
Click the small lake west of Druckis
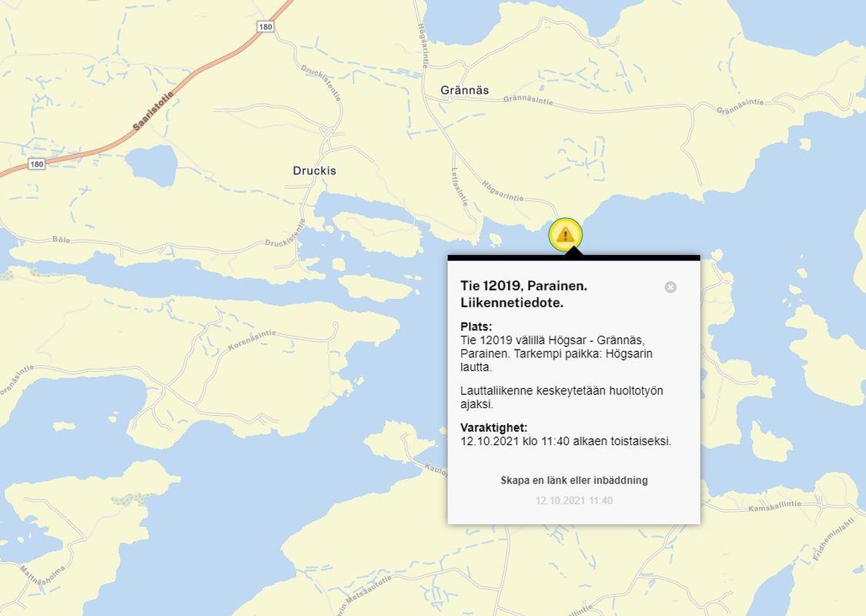pyautogui.click(x=151, y=165)
